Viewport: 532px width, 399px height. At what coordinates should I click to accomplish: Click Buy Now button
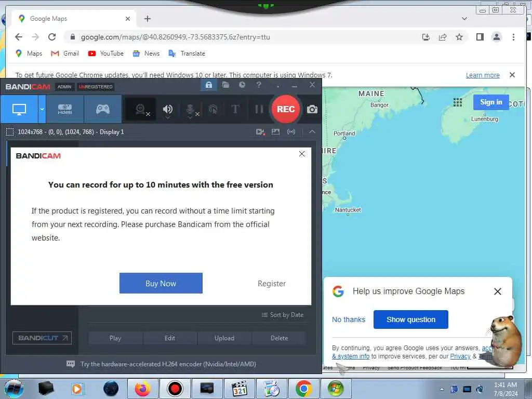(x=161, y=283)
